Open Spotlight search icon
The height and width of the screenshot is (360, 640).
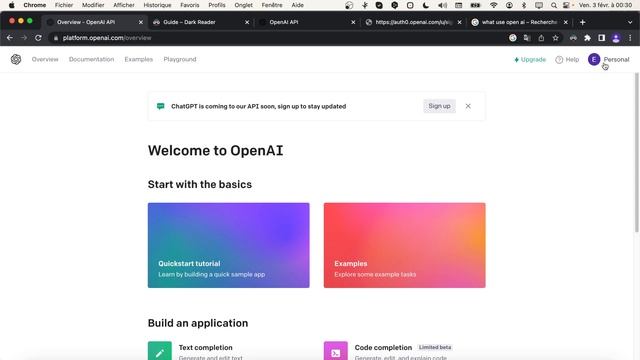(x=553, y=5)
